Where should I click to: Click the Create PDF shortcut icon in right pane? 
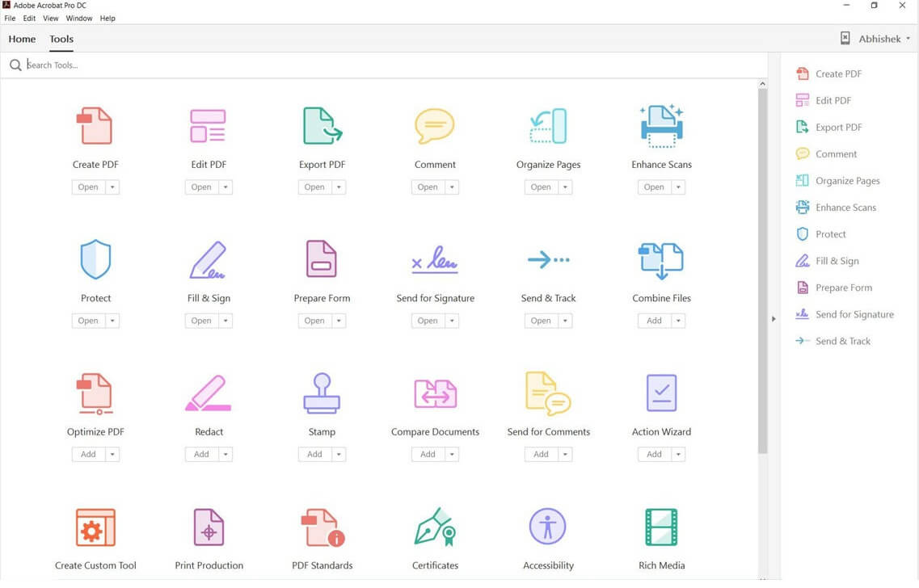(803, 73)
